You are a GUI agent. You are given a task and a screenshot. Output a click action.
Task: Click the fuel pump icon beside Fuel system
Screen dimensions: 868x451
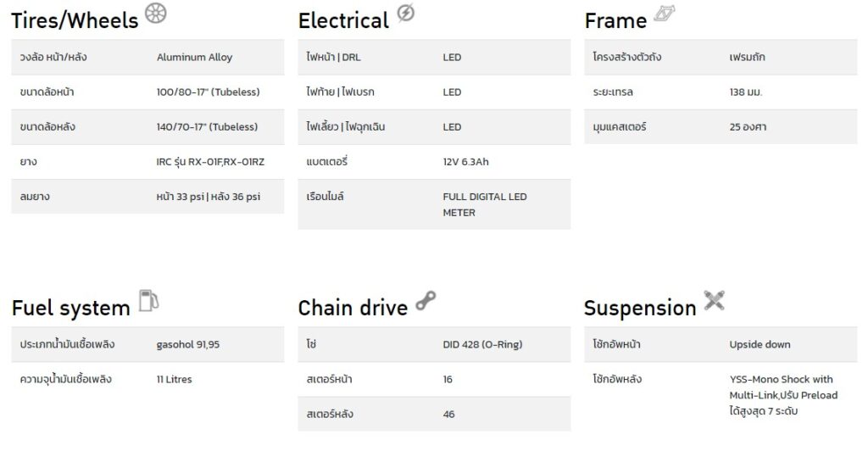point(148,300)
